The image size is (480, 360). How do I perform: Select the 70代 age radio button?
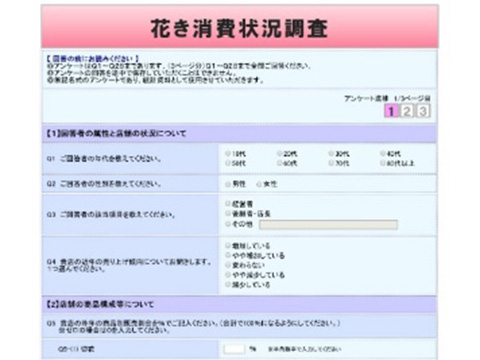coord(331,163)
